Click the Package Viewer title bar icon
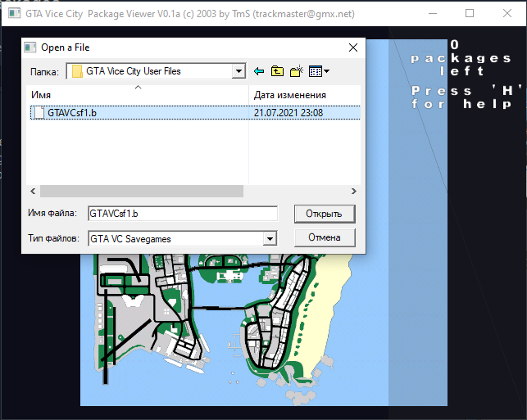Viewport: 527px width, 420px height. [14, 13]
